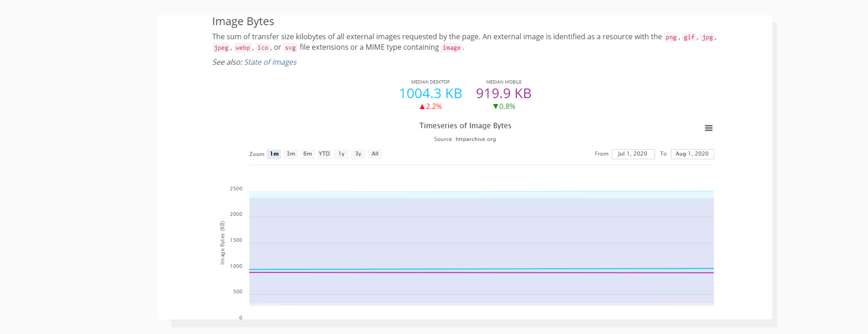Open the State of Images link
868x334 pixels.
[270, 62]
